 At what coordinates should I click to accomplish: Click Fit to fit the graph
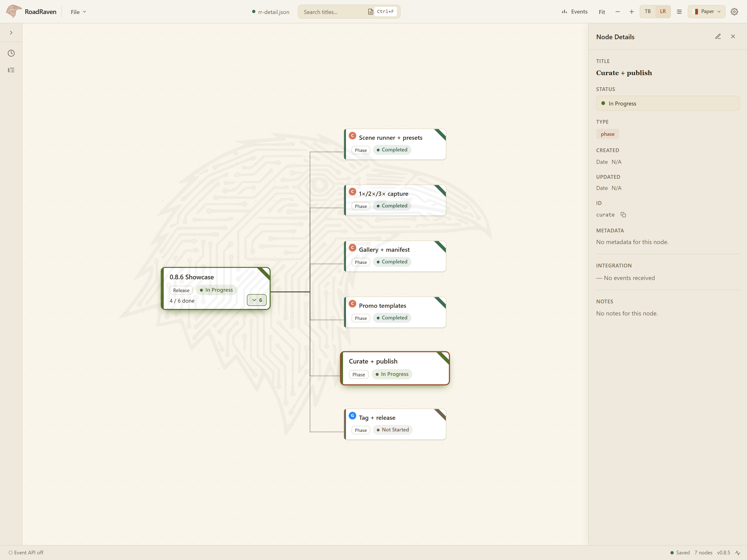pyautogui.click(x=602, y=12)
